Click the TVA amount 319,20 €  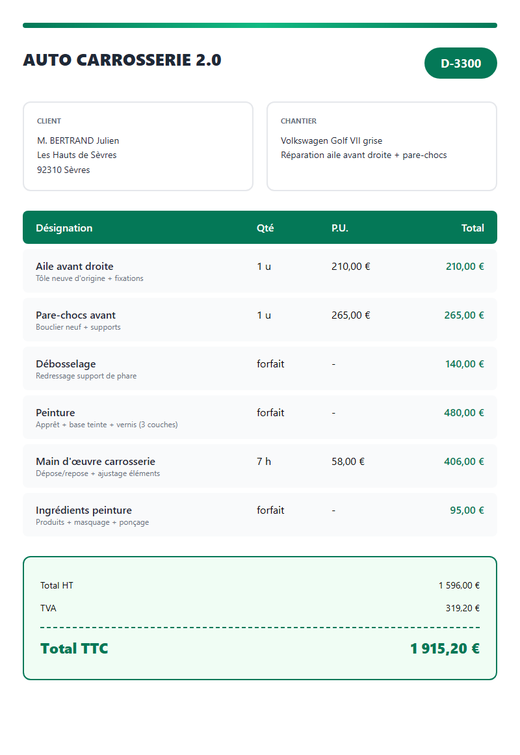pyautogui.click(x=462, y=608)
